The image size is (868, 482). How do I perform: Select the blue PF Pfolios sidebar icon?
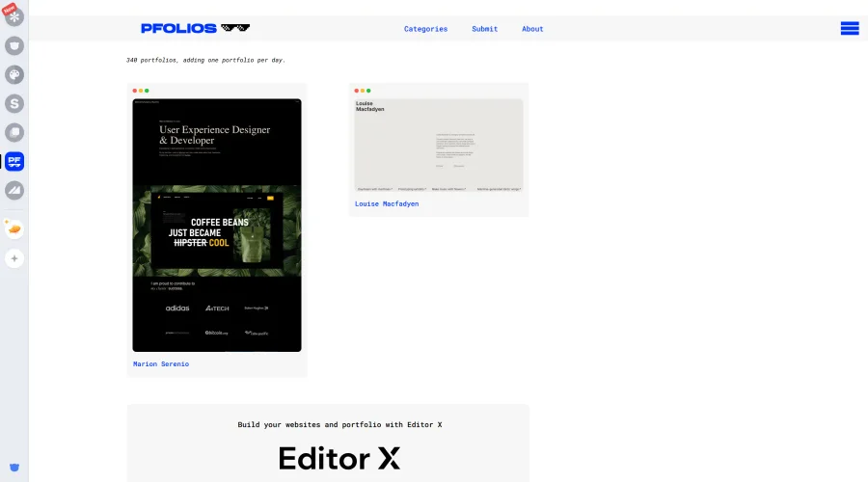14,161
